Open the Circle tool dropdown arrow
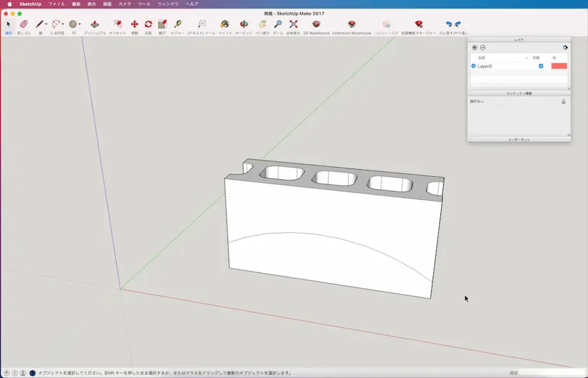 pyautogui.click(x=79, y=24)
